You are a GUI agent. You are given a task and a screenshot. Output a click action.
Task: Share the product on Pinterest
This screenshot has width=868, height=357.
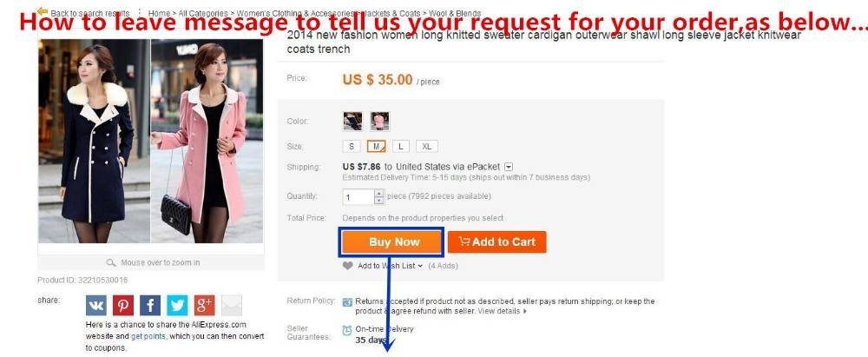(x=123, y=305)
